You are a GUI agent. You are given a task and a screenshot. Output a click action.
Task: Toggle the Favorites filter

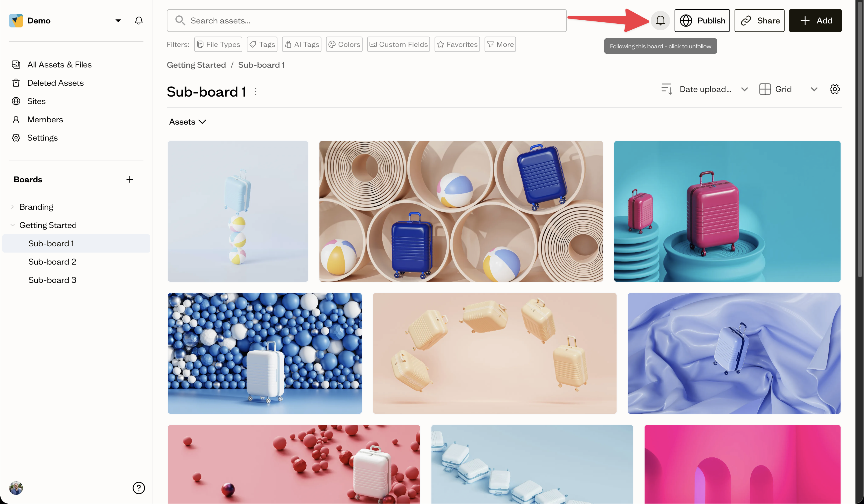tap(457, 44)
